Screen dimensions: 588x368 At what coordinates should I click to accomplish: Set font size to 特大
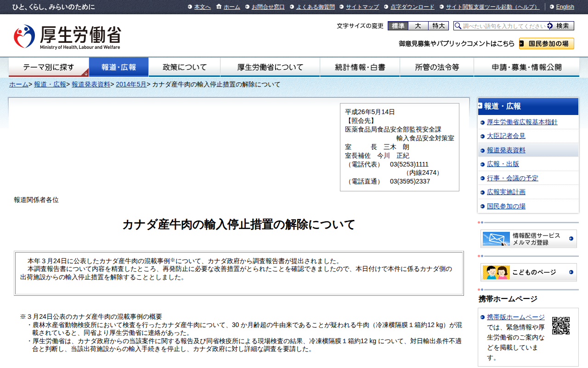pyautogui.click(x=438, y=26)
